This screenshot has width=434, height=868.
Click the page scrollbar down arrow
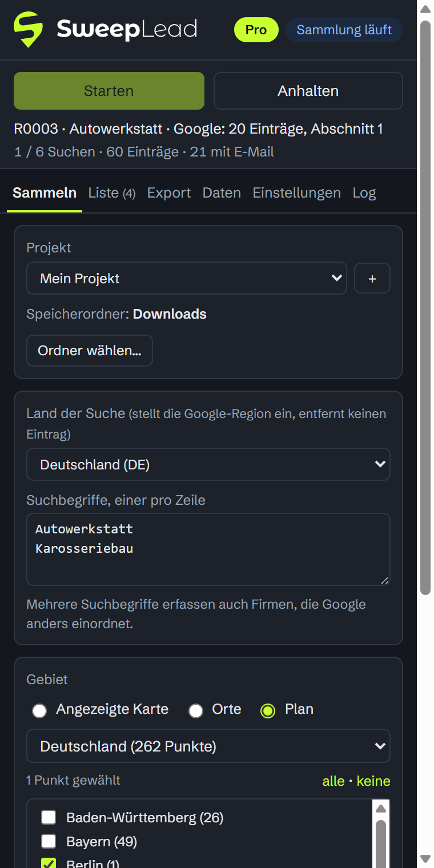click(425, 859)
